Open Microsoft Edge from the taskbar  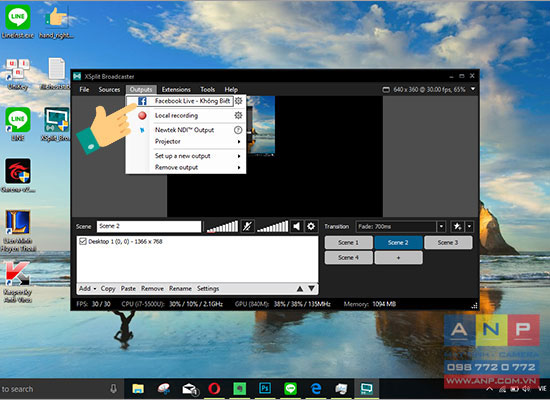tap(316, 388)
